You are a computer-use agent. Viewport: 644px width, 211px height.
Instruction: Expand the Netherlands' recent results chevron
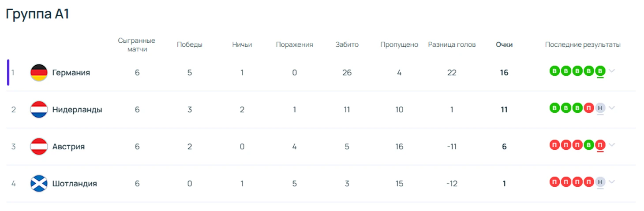tap(612, 108)
